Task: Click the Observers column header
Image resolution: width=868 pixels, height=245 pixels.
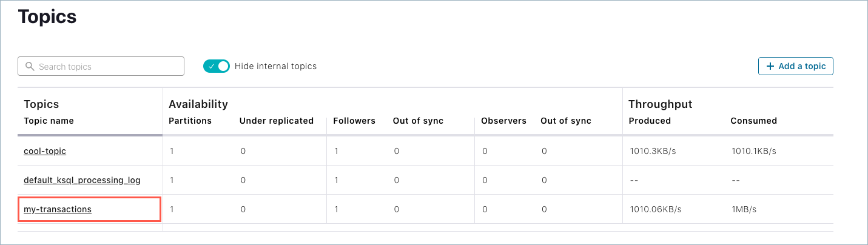Action: coord(503,121)
